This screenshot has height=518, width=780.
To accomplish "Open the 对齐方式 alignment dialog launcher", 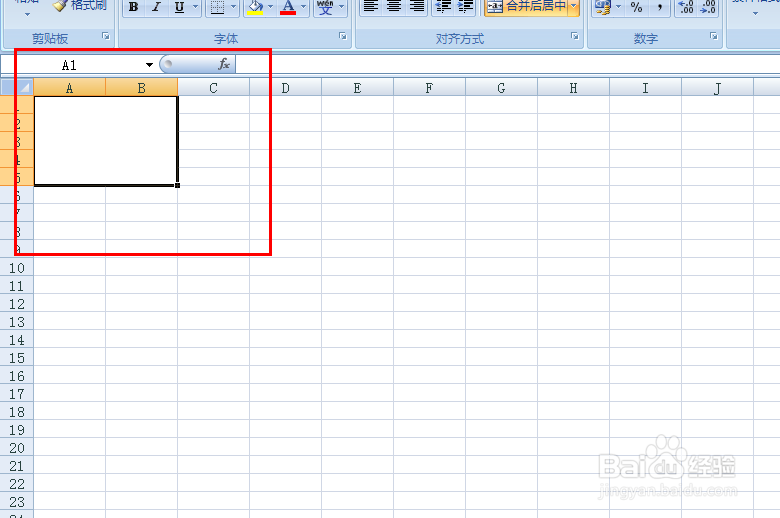I will click(x=575, y=36).
